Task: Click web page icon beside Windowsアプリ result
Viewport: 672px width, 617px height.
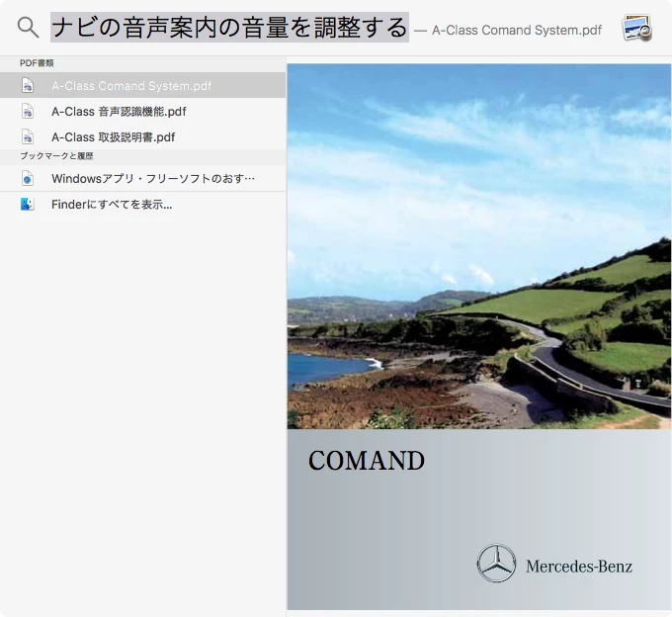Action: [28, 178]
